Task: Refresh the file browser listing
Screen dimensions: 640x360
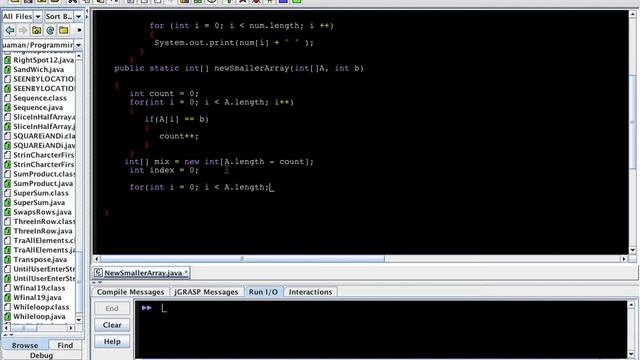Action: tap(50, 30)
